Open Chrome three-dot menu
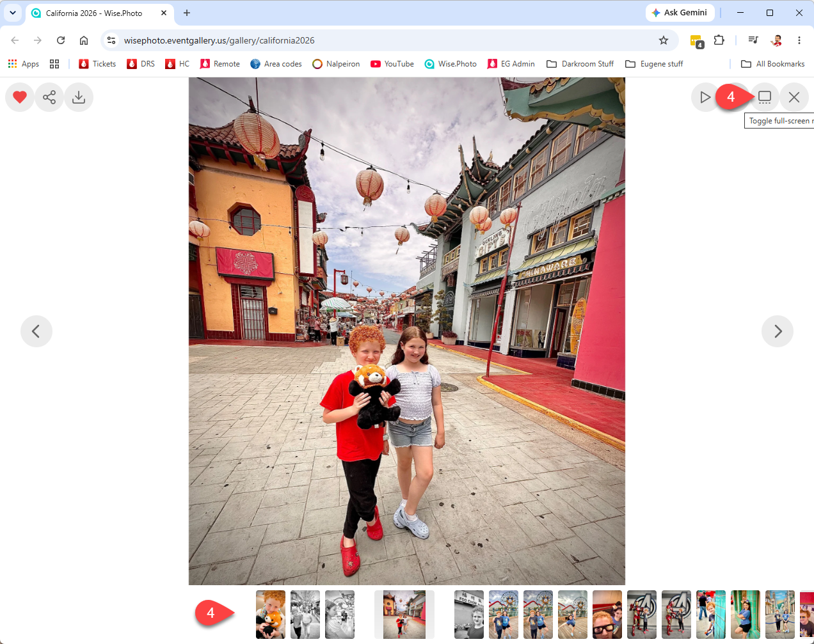 [799, 40]
